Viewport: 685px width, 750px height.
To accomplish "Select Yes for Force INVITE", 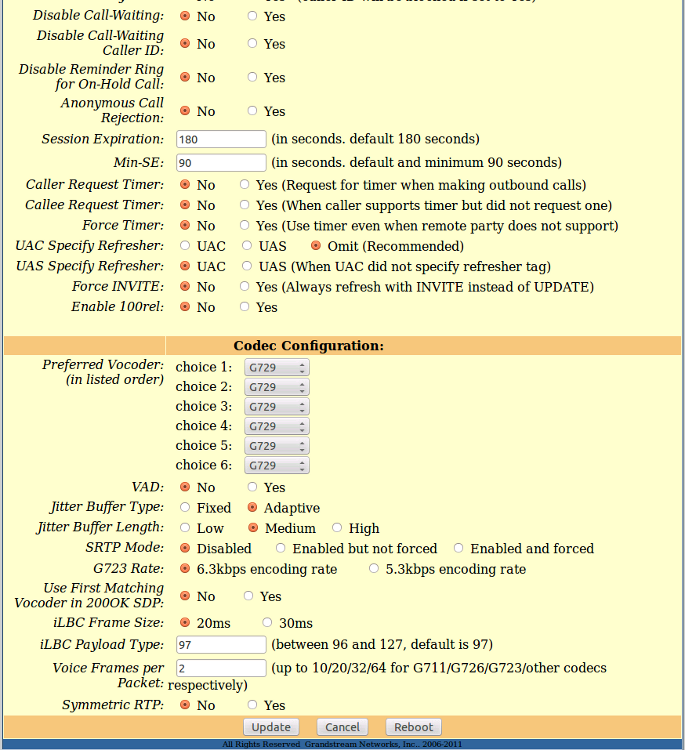I will [x=244, y=286].
